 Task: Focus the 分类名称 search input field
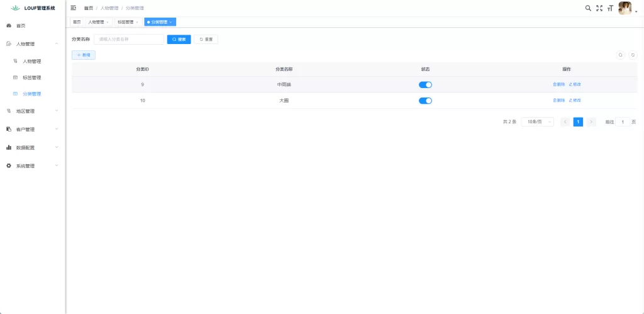point(128,39)
